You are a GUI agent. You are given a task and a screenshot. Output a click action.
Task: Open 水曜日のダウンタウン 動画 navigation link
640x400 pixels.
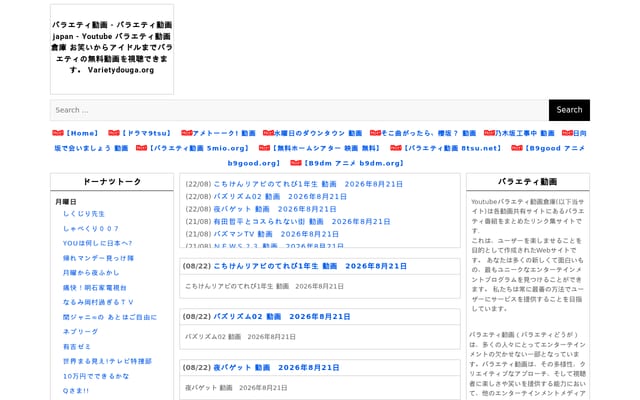[318, 133]
